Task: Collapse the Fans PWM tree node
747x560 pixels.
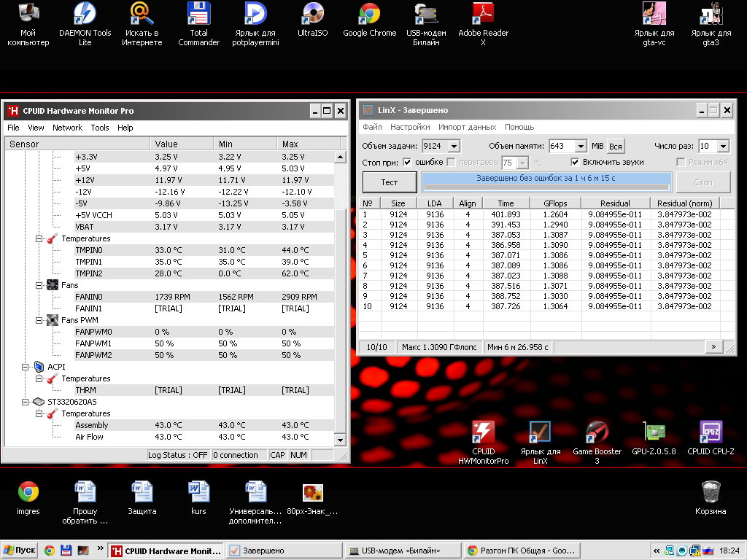Action: (39, 320)
